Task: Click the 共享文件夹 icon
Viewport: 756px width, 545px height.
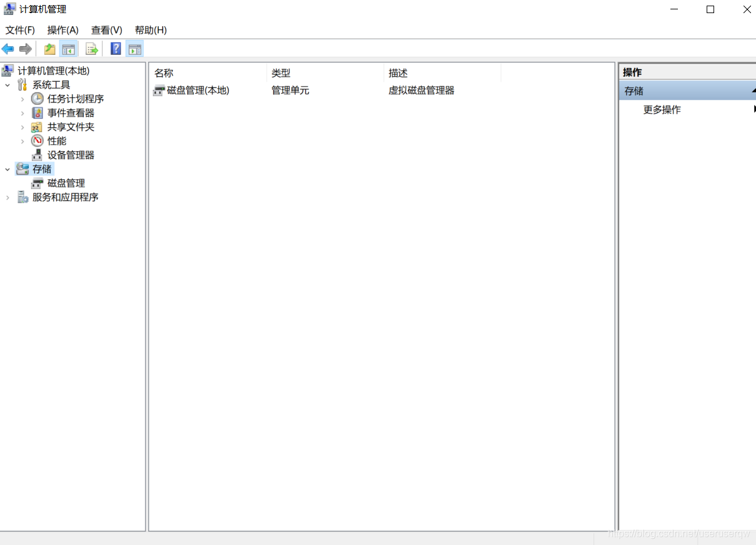Action: point(37,127)
